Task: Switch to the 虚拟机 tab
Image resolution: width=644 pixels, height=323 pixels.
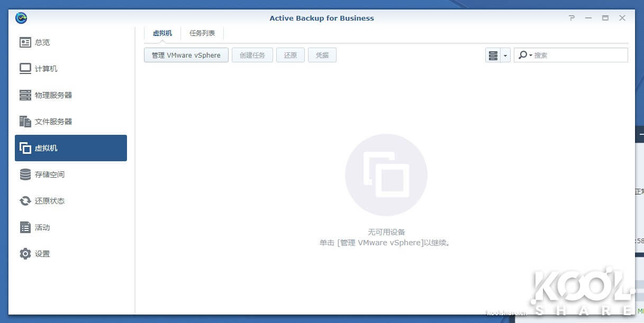Action: click(x=162, y=33)
